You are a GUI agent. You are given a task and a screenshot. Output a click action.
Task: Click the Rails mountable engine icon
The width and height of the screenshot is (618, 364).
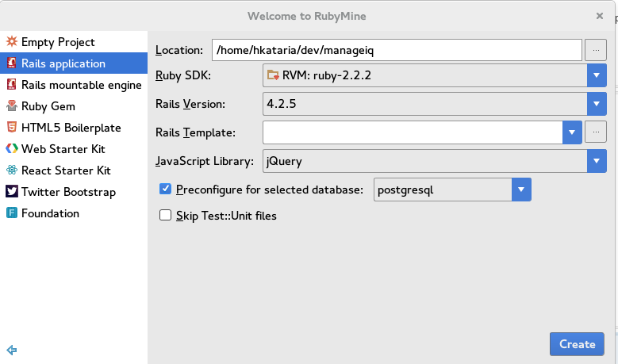coord(12,84)
